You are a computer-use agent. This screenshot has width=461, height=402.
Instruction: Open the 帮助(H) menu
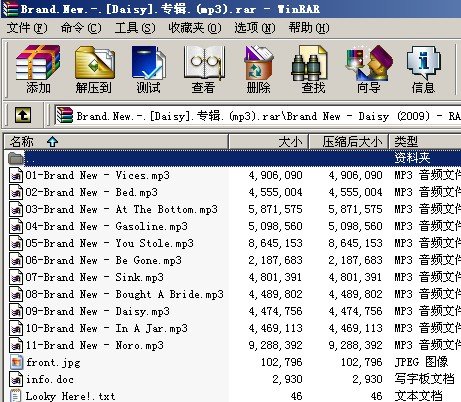(309, 28)
